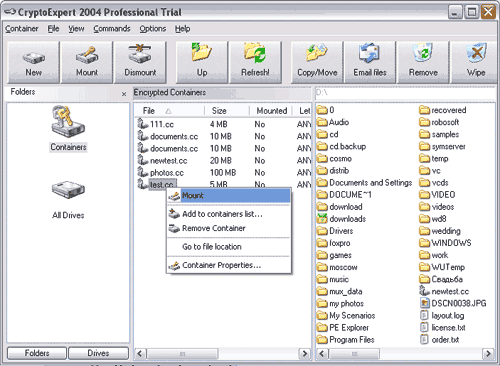Click the New container toolbar button
This screenshot has height=366, width=500.
33,62
